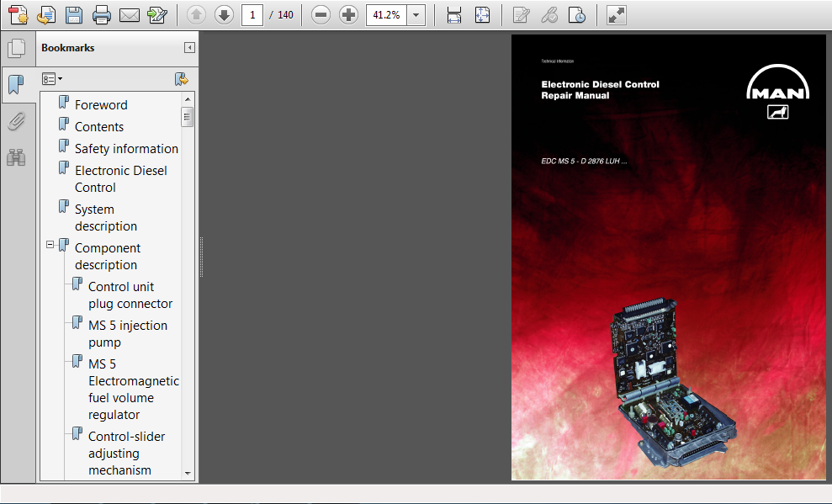Click the Contents bookmark ribbon icon
Image resolution: width=832 pixels, height=504 pixels.
tap(64, 124)
